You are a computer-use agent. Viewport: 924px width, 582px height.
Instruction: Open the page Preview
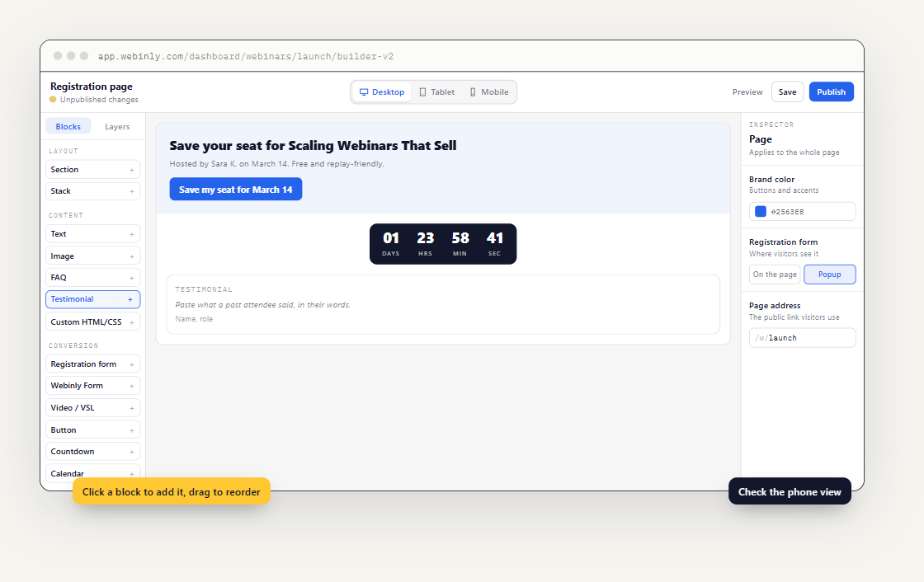tap(747, 92)
